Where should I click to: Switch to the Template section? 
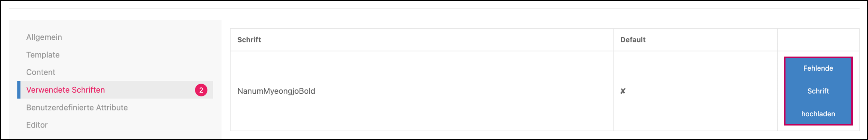click(x=43, y=55)
